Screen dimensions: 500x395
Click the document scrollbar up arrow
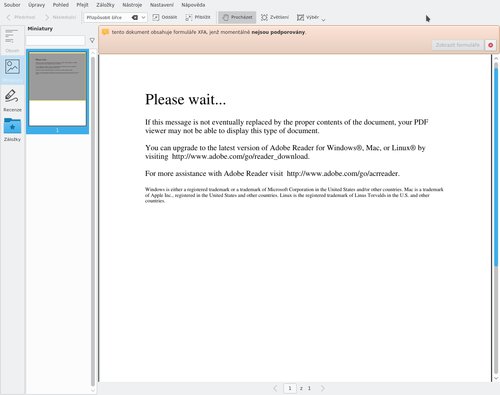(496, 58)
